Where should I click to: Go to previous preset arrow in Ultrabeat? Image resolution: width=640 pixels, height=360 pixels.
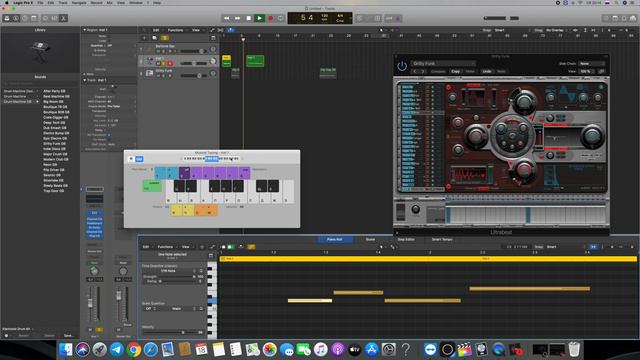point(415,71)
